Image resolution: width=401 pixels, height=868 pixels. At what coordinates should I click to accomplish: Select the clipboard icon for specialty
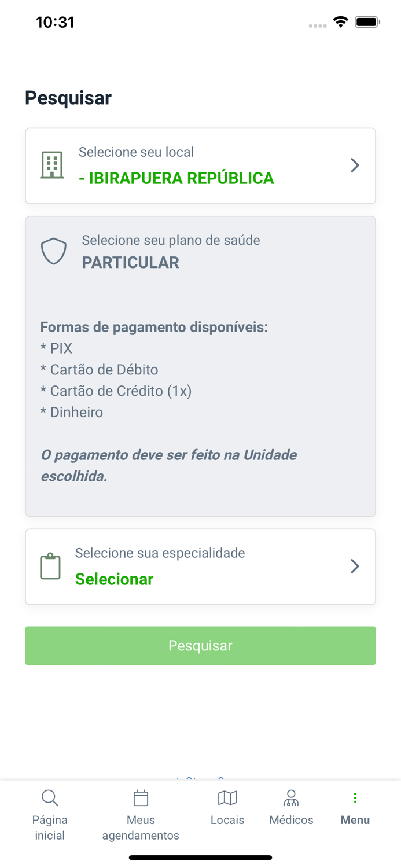pyautogui.click(x=50, y=566)
